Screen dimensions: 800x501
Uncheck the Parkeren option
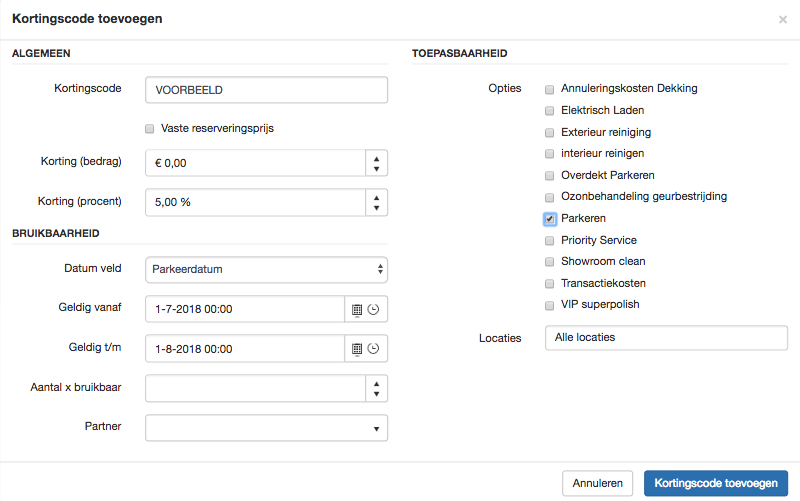tap(549, 219)
